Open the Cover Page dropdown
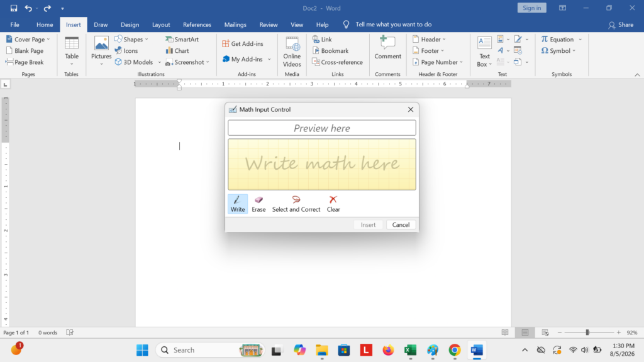The height and width of the screenshot is (362, 644). tap(28, 40)
